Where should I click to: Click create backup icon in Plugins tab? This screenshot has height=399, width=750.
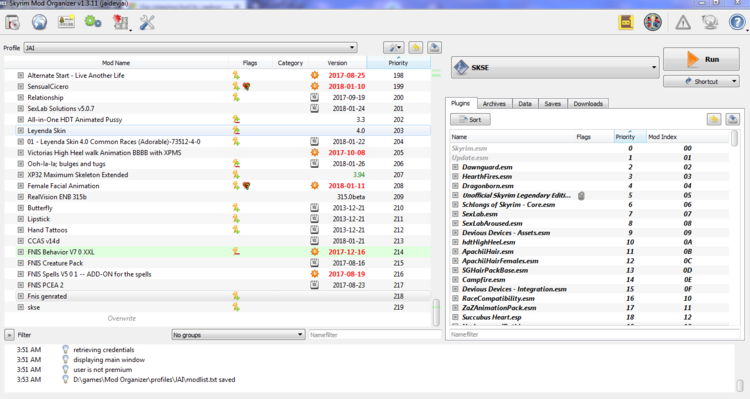[732, 119]
